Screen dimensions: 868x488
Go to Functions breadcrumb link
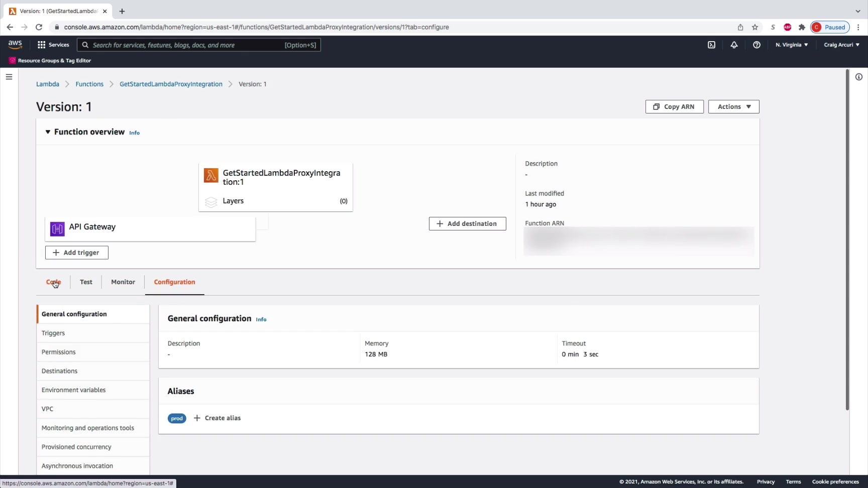(89, 84)
